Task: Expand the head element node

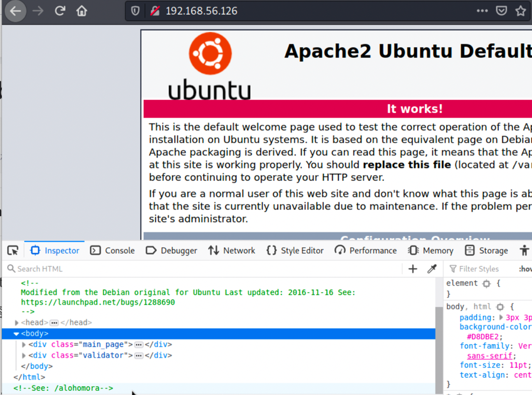Action: (x=17, y=323)
